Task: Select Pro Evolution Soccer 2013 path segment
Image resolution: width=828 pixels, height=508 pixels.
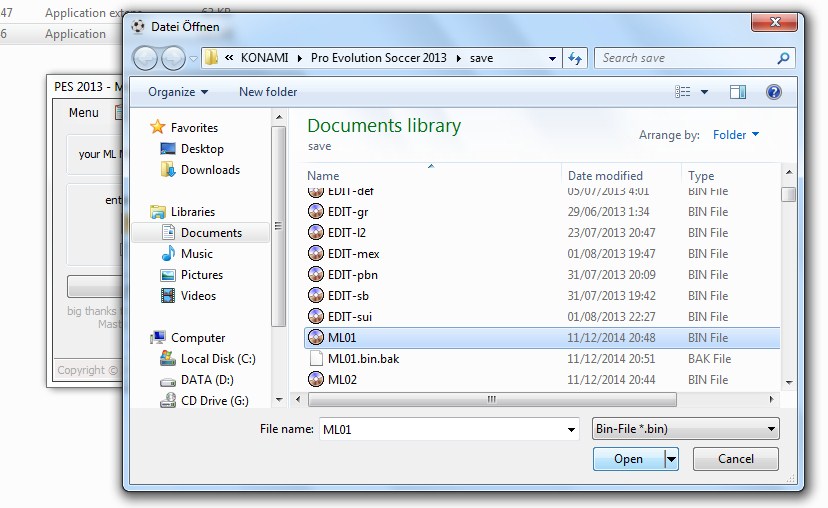Action: click(379, 58)
